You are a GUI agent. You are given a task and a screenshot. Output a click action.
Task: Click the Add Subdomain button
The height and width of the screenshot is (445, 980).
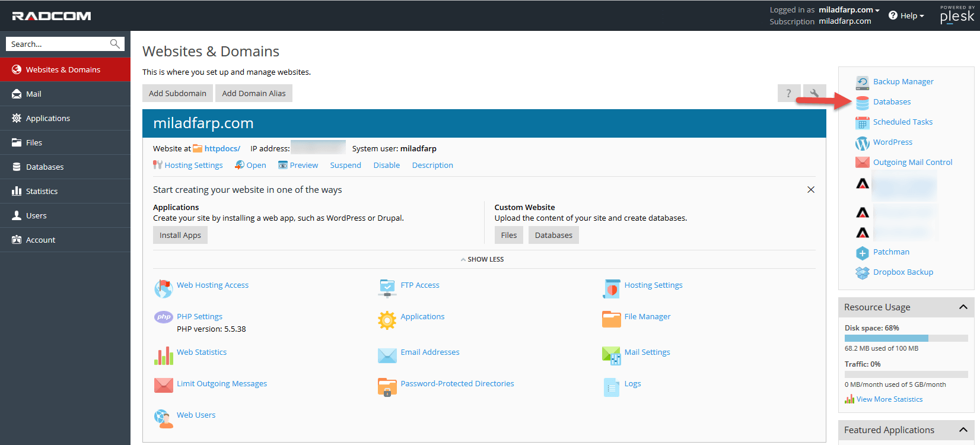(x=177, y=93)
